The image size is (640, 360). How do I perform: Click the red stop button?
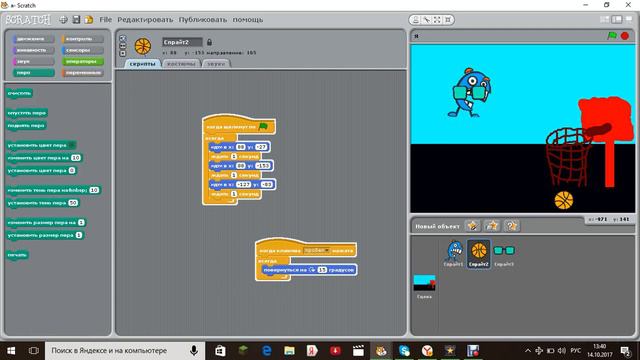pos(624,36)
